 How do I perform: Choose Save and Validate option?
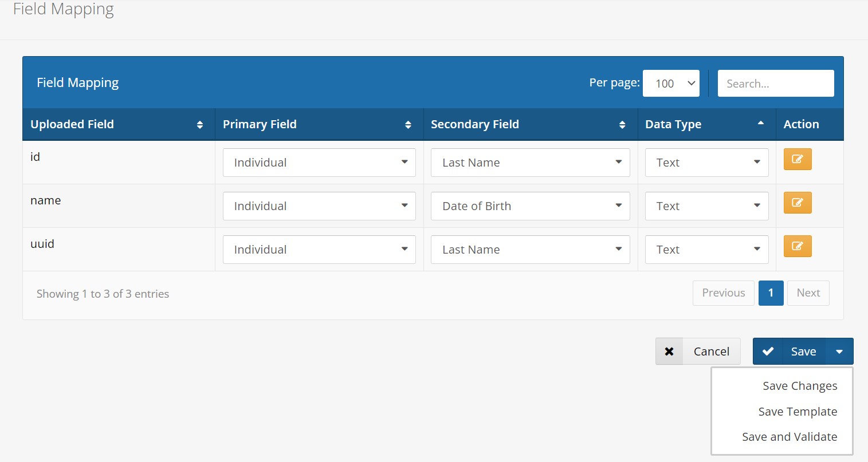(789, 437)
